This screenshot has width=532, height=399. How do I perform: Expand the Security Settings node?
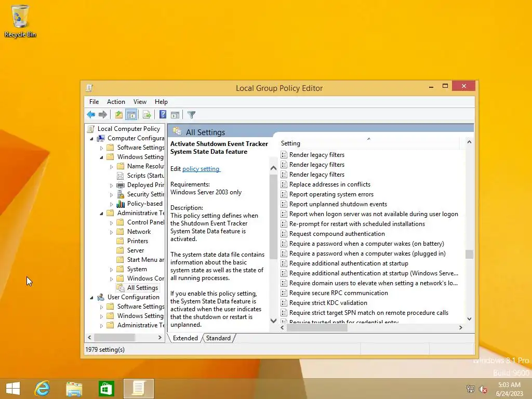[111, 195]
